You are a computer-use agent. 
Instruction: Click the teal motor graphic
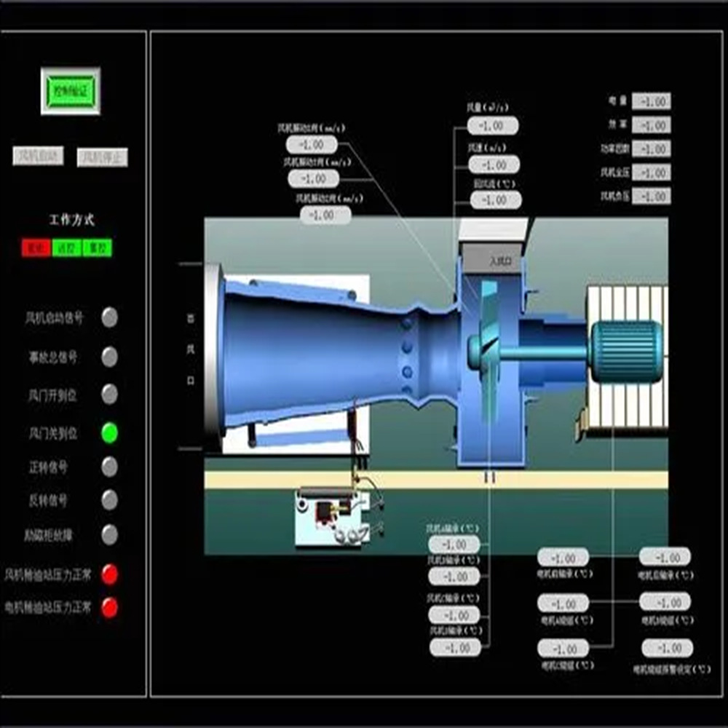pos(626,352)
